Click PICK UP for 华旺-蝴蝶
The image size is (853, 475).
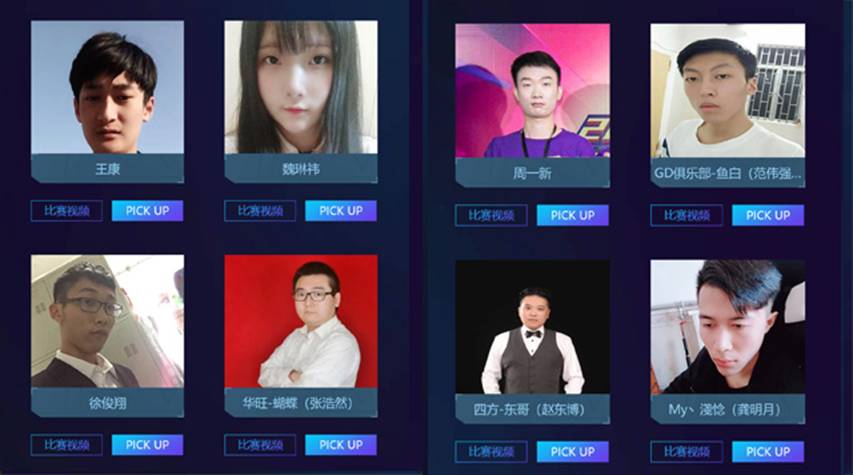tap(341, 445)
